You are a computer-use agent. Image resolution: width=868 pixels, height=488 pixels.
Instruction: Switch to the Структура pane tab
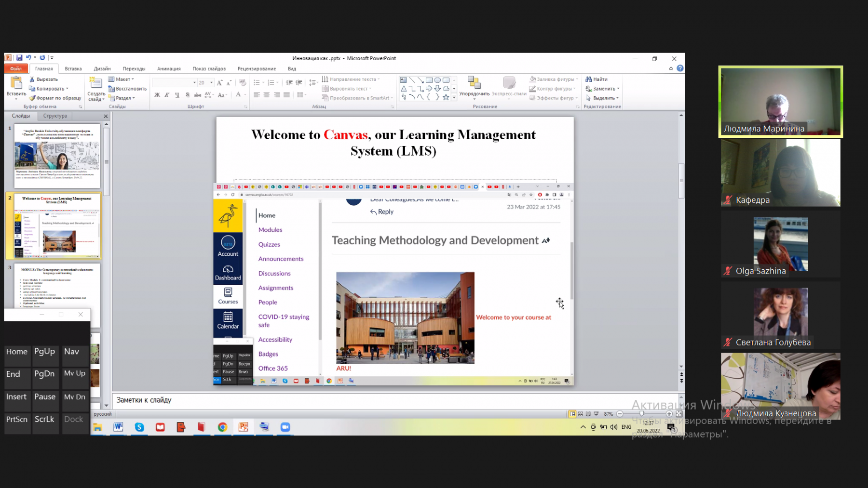(55, 116)
